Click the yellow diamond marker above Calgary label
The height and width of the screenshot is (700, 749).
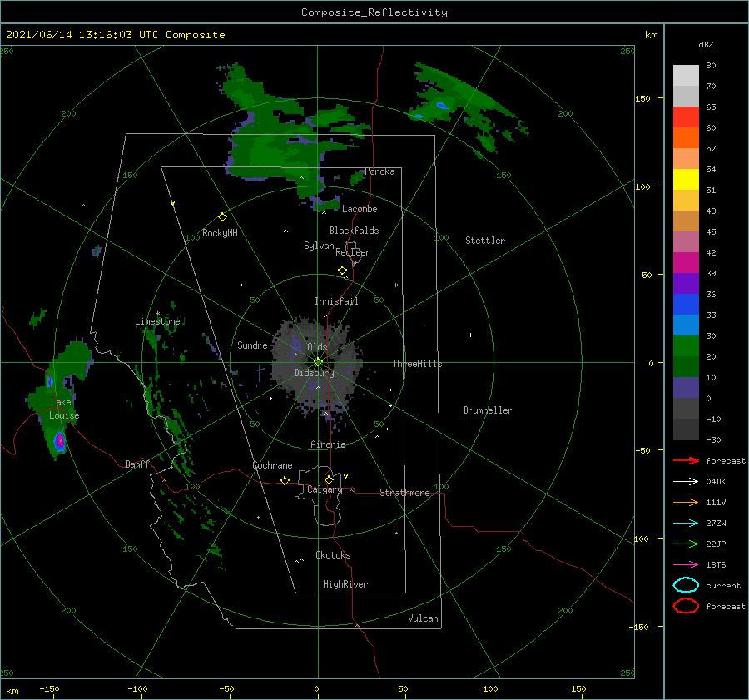tap(329, 479)
